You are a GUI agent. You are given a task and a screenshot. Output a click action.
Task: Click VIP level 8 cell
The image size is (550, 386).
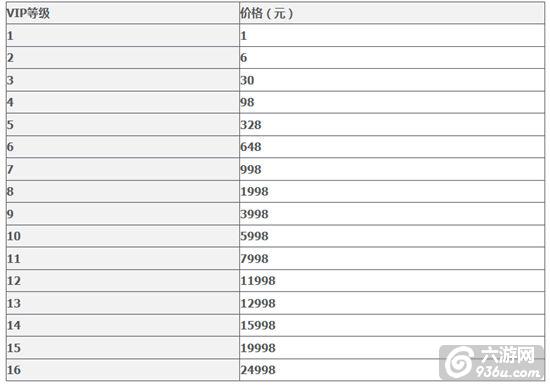(x=123, y=191)
